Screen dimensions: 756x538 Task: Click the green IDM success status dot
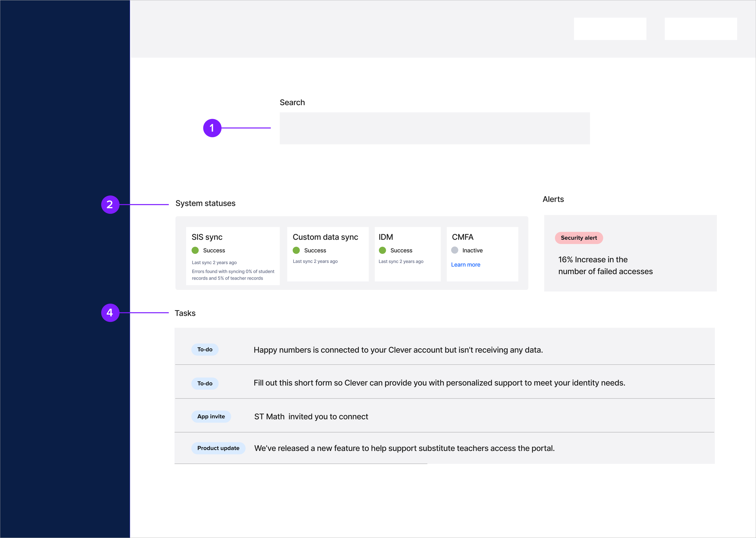pos(383,251)
